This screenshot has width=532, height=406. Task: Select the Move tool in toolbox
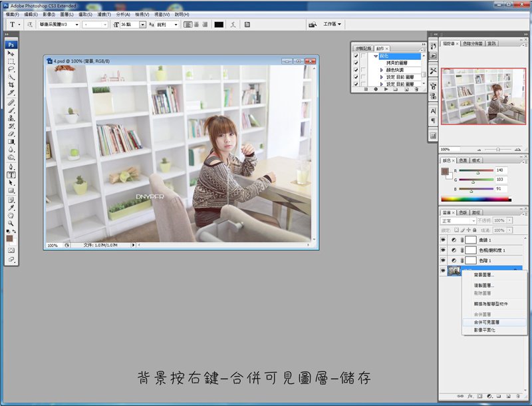pyautogui.click(x=11, y=54)
